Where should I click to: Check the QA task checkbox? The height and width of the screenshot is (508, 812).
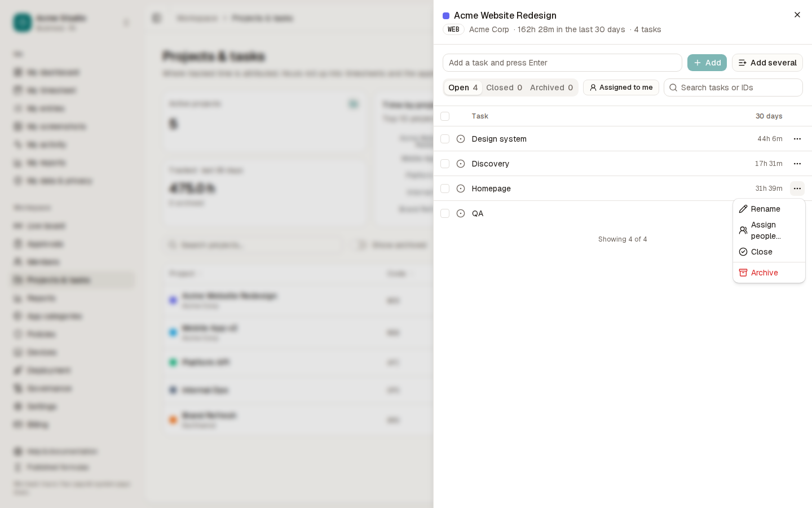[445, 213]
